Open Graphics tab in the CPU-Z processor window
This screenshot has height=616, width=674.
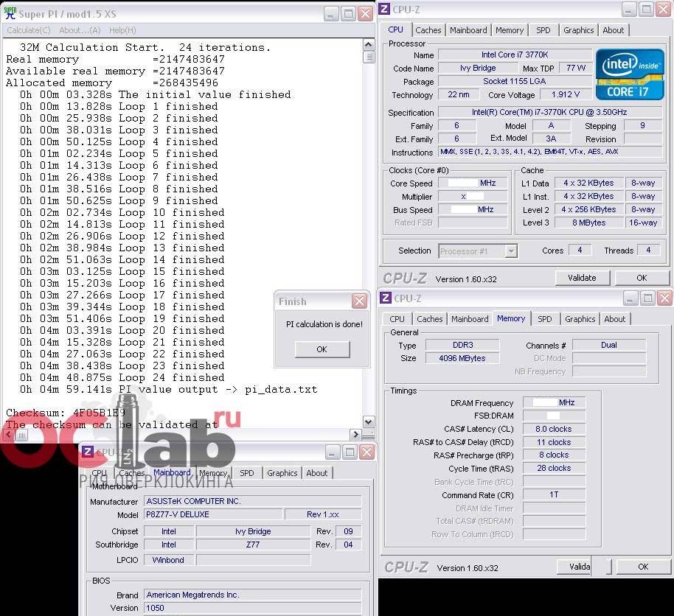tap(579, 30)
